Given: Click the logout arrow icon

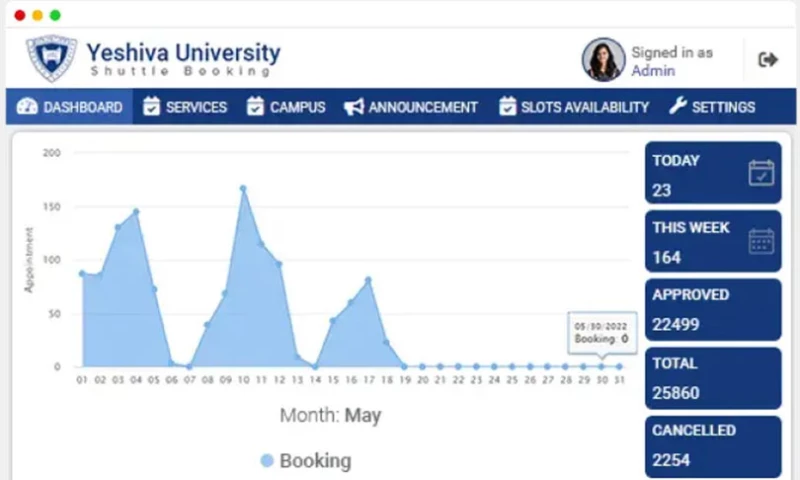Looking at the screenshot, I should [x=767, y=60].
